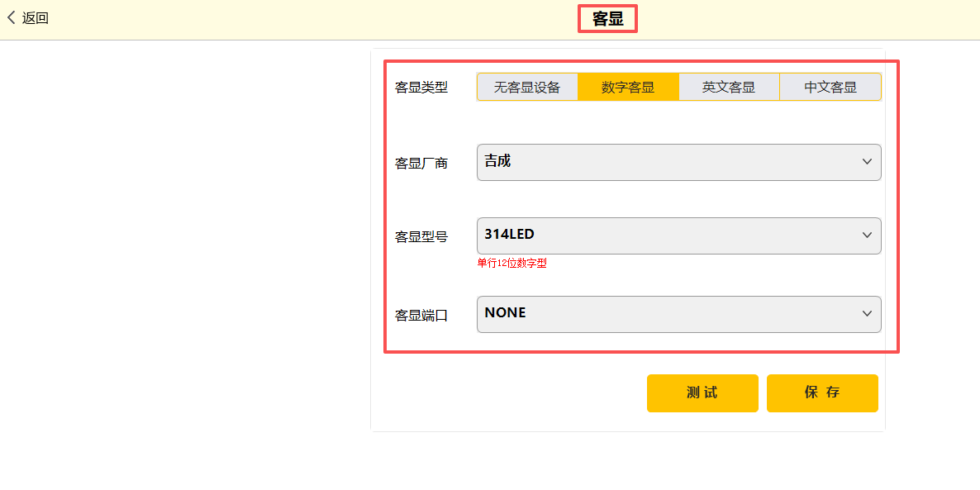
Task: Open the 客显厂商 dropdown showing 吉成
Action: tap(669, 162)
